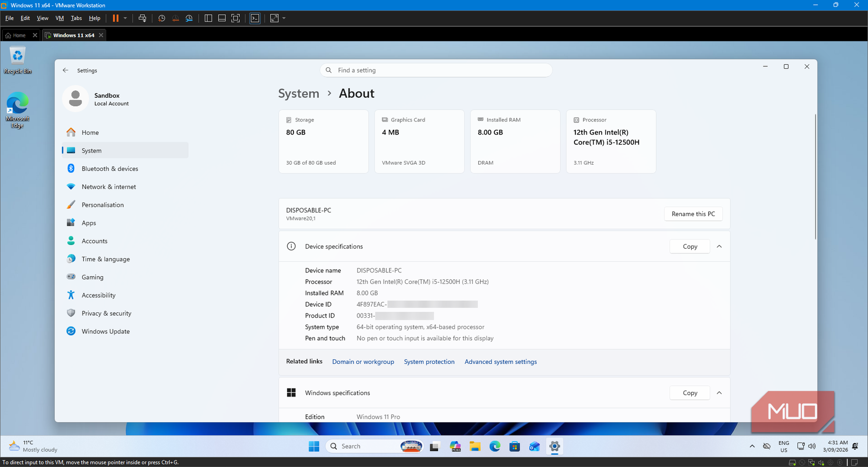Open Personalisation settings

click(125, 205)
